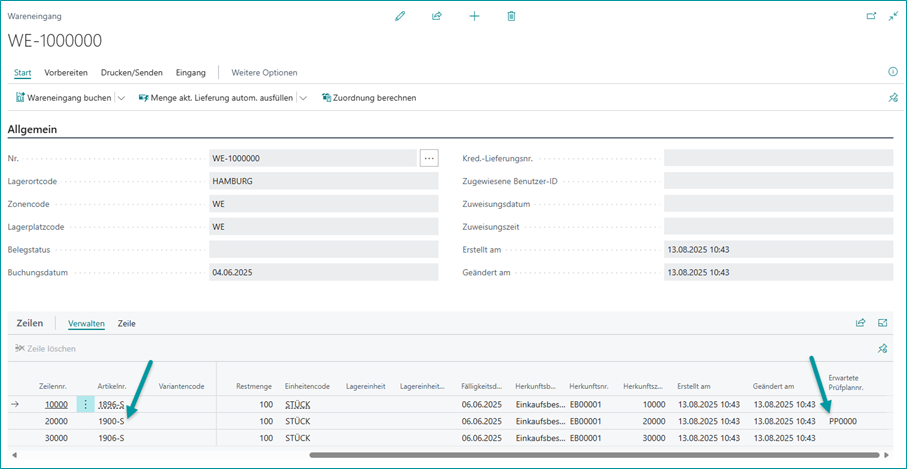Click the edit pencil icon
The image size is (907, 469).
pyautogui.click(x=400, y=16)
